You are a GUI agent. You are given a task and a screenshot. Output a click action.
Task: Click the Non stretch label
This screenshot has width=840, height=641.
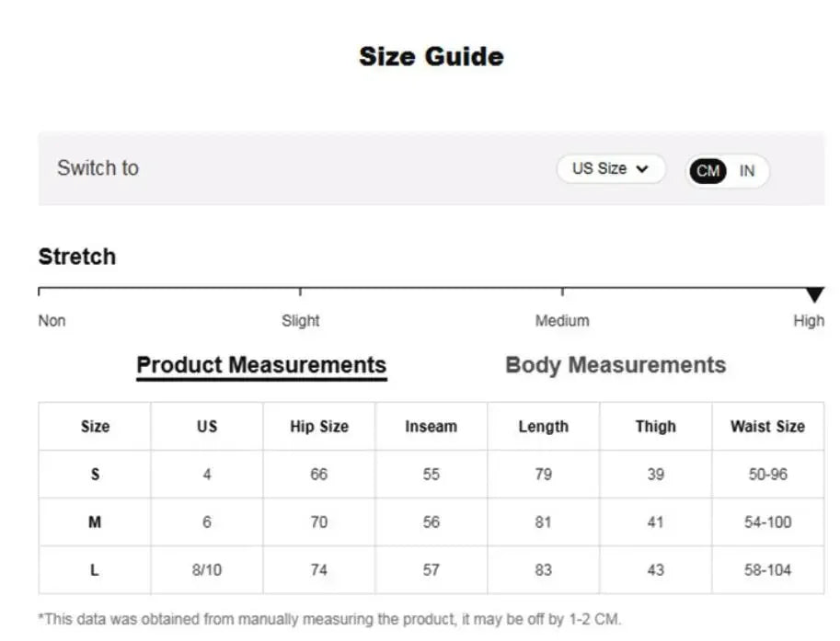(52, 321)
